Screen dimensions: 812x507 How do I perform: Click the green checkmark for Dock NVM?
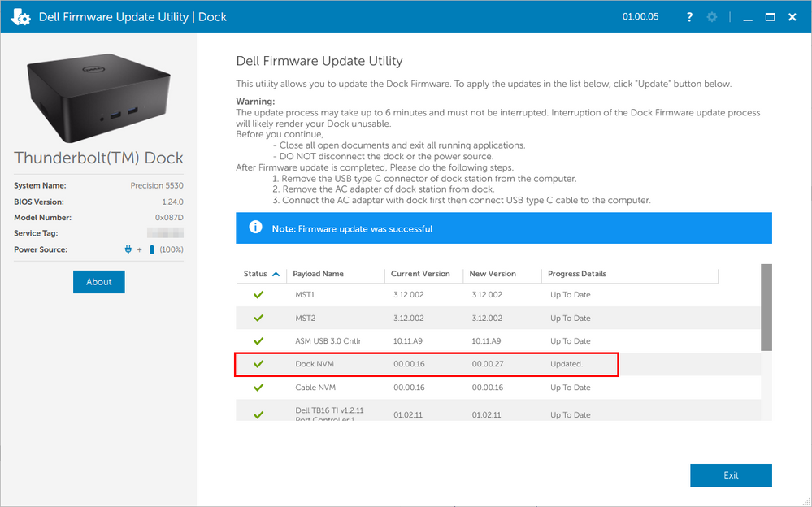click(x=258, y=364)
